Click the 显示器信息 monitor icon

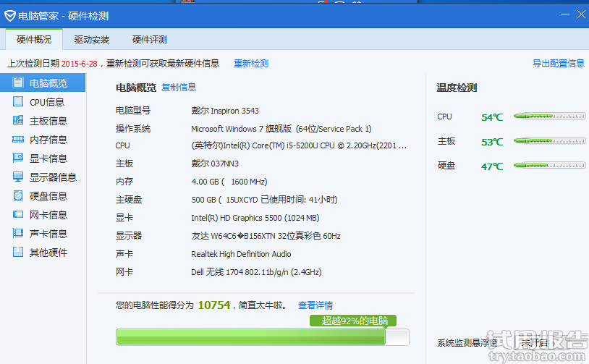click(18, 177)
